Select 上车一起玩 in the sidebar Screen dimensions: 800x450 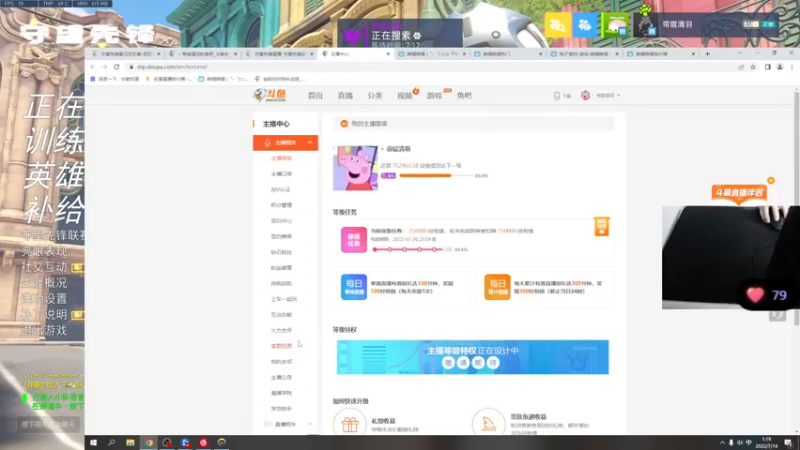[x=284, y=299]
